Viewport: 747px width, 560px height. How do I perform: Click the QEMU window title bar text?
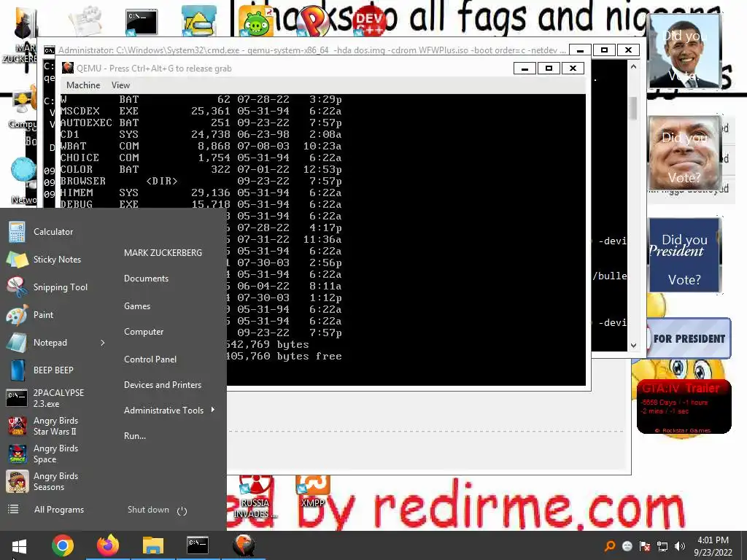tap(154, 69)
